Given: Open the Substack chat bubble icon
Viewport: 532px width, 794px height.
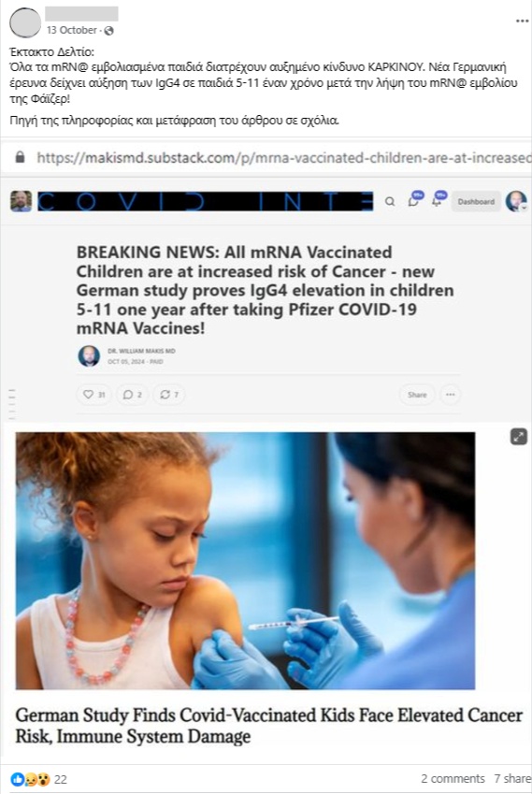Looking at the screenshot, I should coord(414,200).
